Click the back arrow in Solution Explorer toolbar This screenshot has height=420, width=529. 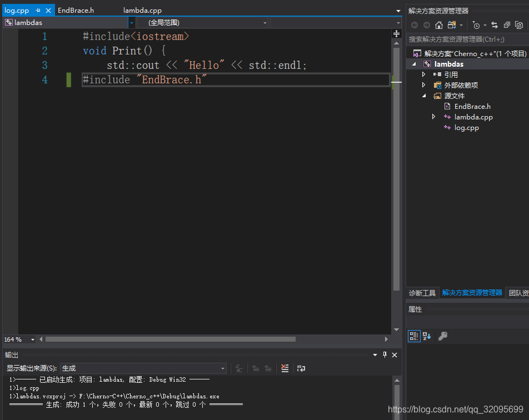tap(415, 25)
